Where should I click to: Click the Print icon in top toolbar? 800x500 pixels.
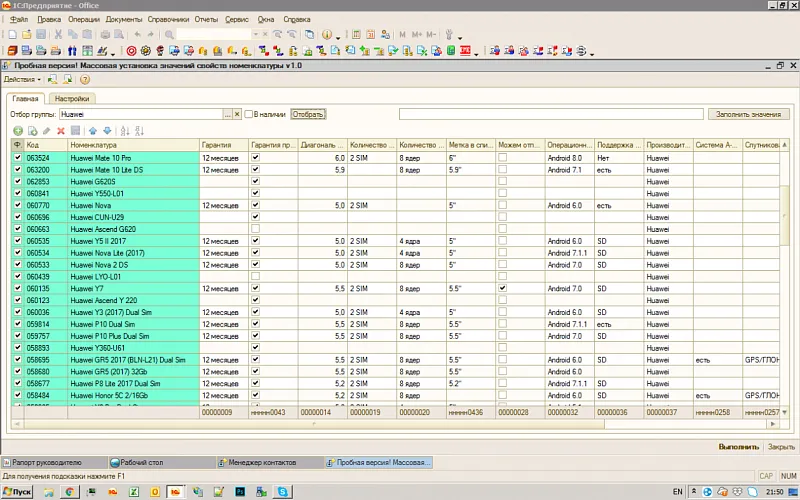(105, 35)
